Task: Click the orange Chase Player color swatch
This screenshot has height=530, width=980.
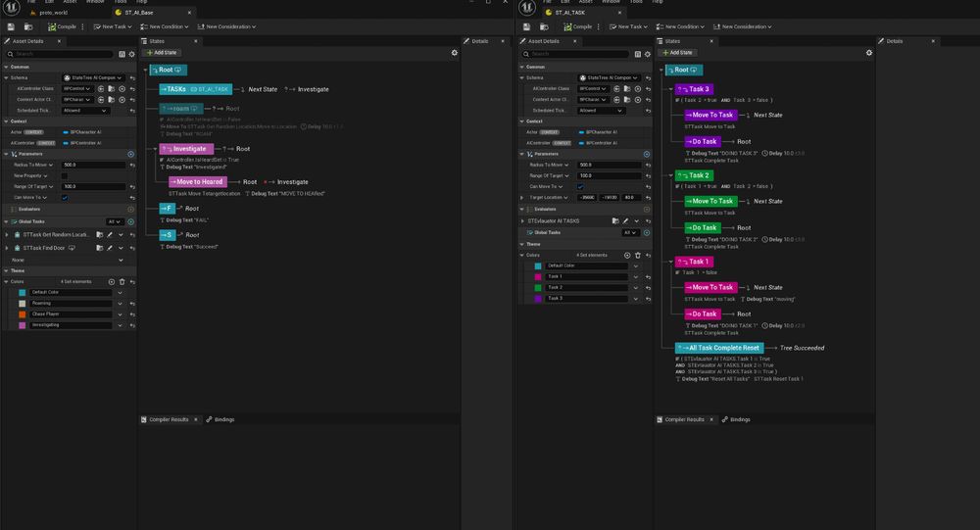Action: pyautogui.click(x=23, y=314)
